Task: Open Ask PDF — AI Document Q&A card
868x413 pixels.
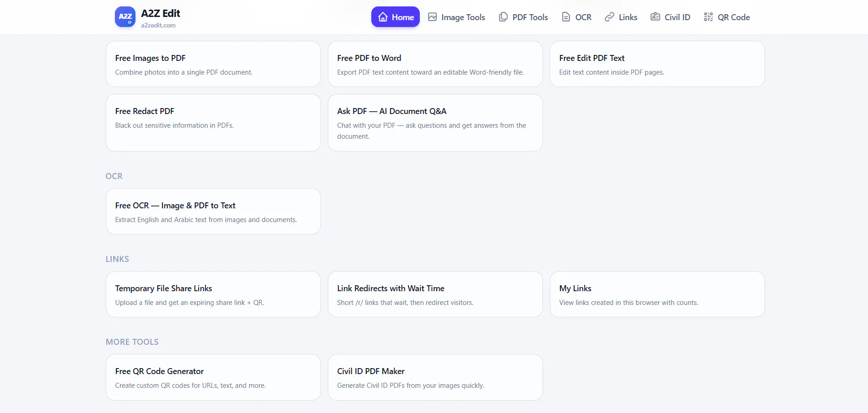Action: click(435, 123)
